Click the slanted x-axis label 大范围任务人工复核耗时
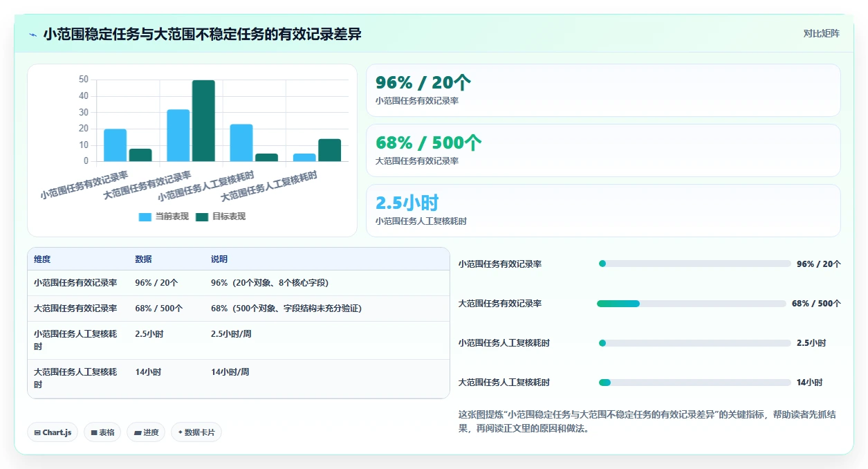868x469 pixels. click(269, 185)
